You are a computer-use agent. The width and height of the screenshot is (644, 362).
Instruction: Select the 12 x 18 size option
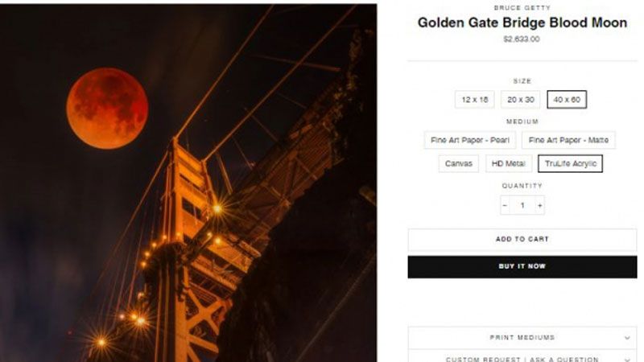pyautogui.click(x=475, y=100)
